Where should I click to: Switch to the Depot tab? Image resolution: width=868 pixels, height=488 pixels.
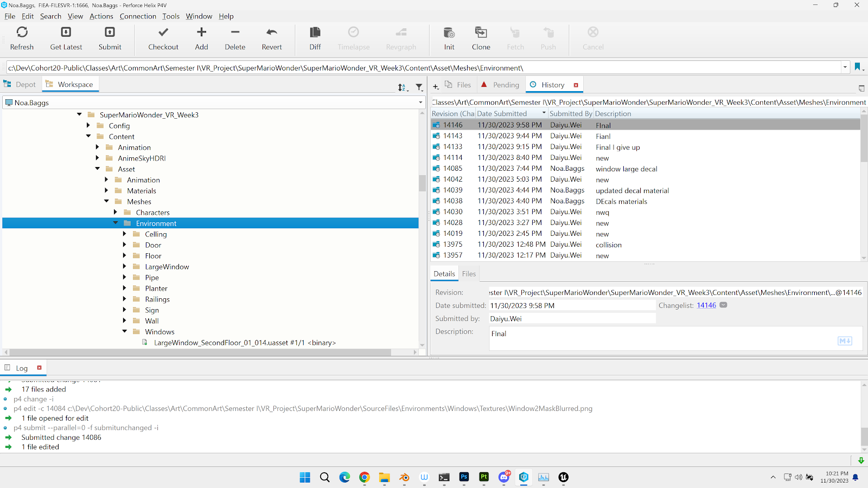tap(21, 85)
